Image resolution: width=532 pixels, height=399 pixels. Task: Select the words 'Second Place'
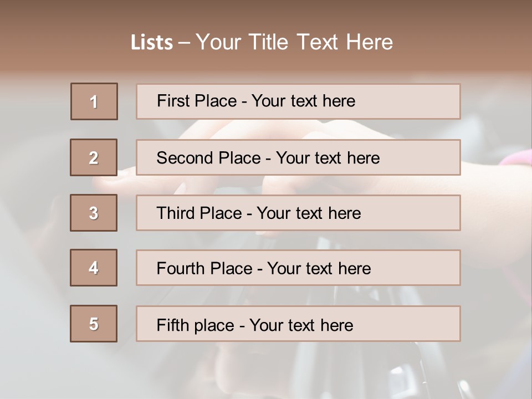click(208, 158)
